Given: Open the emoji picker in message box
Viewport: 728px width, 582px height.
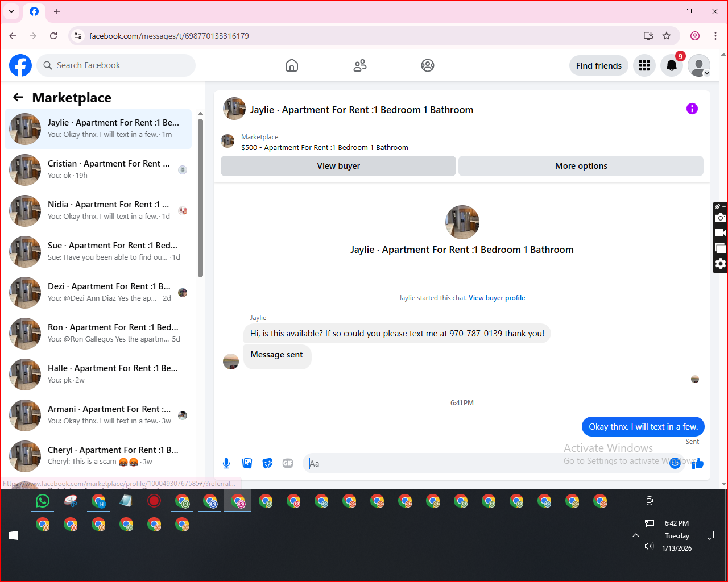Looking at the screenshot, I should pos(675,463).
